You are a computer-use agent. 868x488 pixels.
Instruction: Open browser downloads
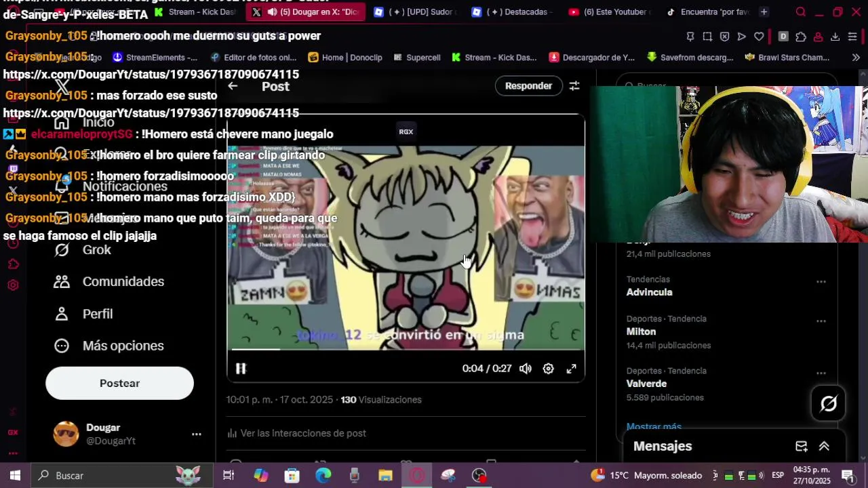click(835, 37)
